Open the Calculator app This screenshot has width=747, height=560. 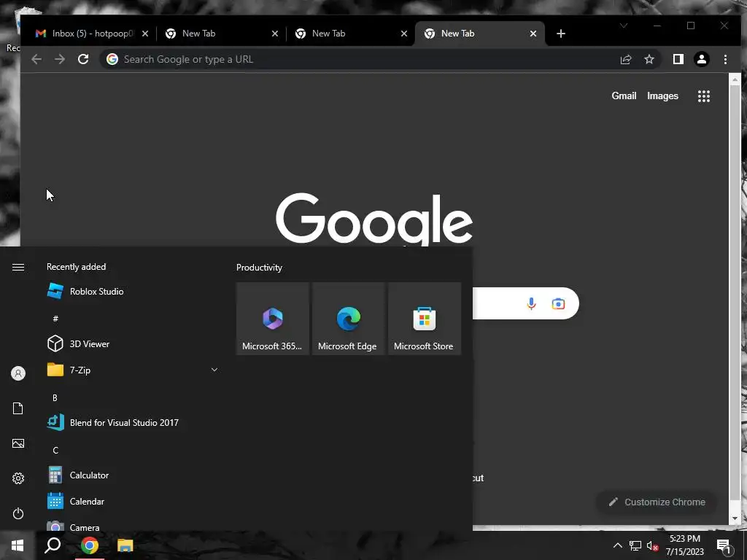point(133,475)
